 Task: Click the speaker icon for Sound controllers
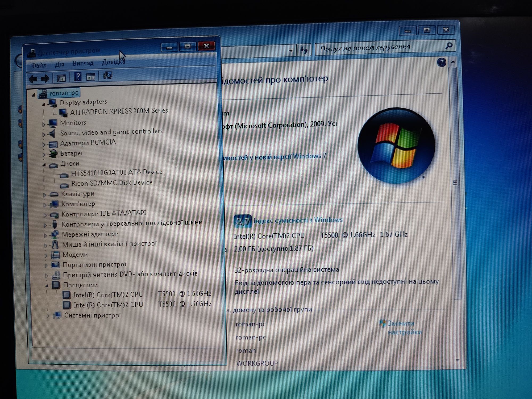pyautogui.click(x=52, y=133)
